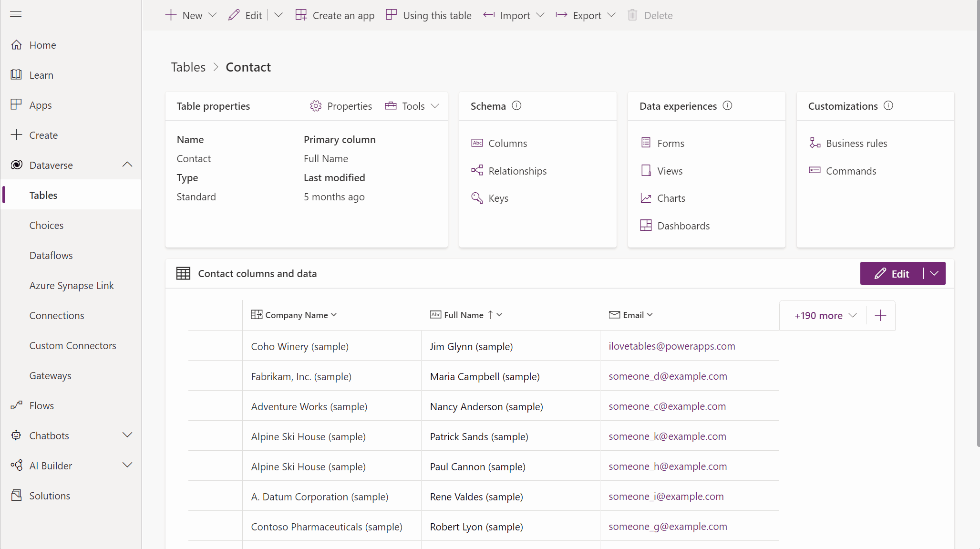This screenshot has width=980, height=549.
Task: Select Tables from left sidebar
Action: [44, 195]
